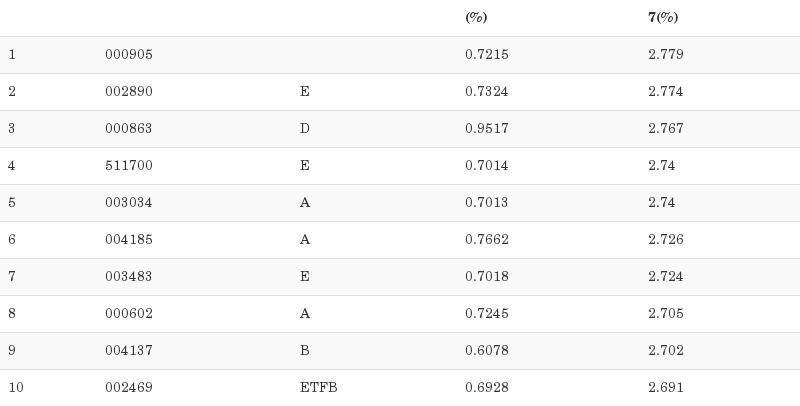The image size is (800, 406).
Task: Click the ETFB fund name
Action: (x=318, y=387)
